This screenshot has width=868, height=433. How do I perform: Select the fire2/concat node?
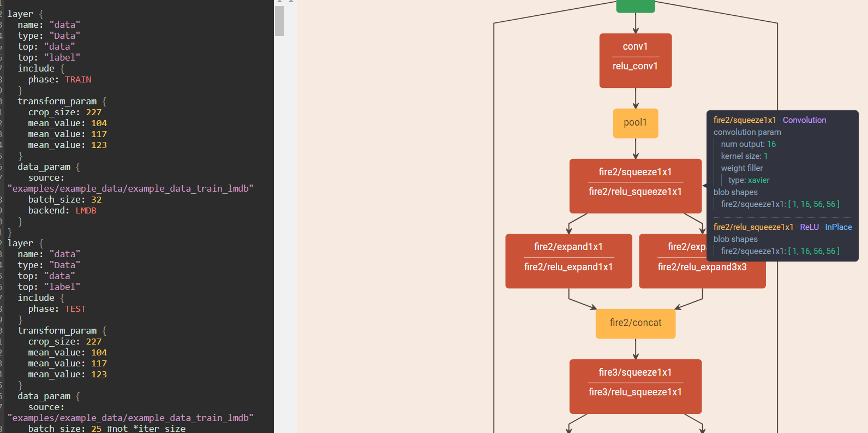(636, 323)
